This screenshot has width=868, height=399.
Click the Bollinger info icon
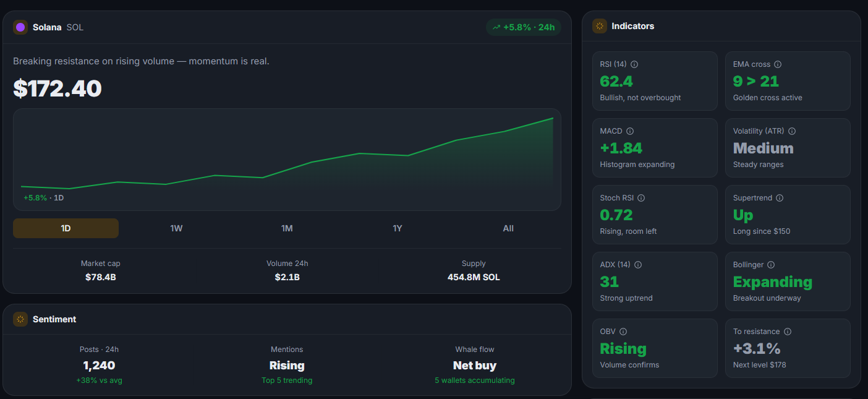click(771, 265)
